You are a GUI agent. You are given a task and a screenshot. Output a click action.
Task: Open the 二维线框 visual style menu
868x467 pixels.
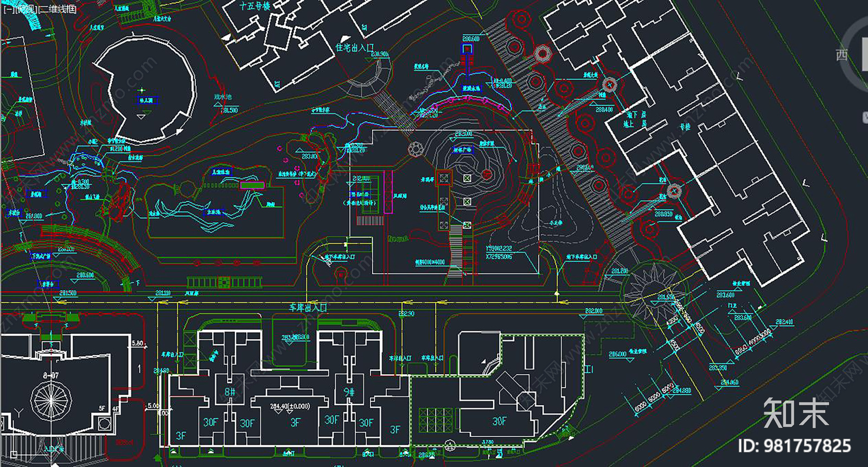[x=57, y=9]
